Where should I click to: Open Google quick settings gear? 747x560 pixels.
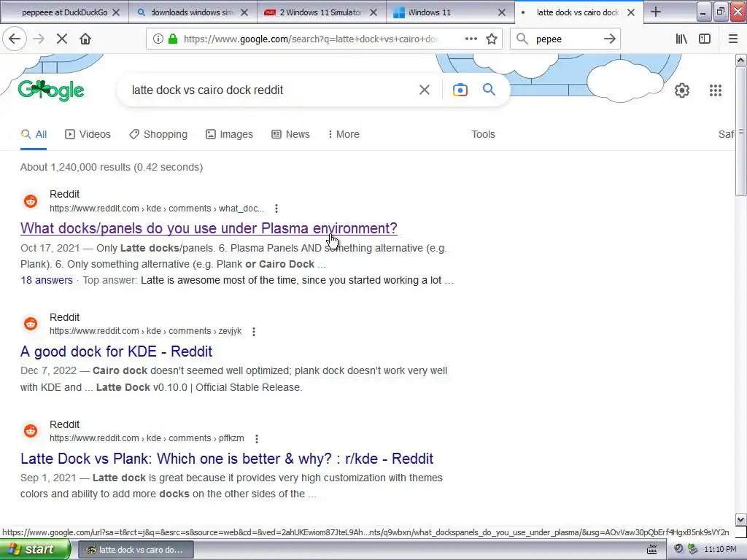coord(682,90)
